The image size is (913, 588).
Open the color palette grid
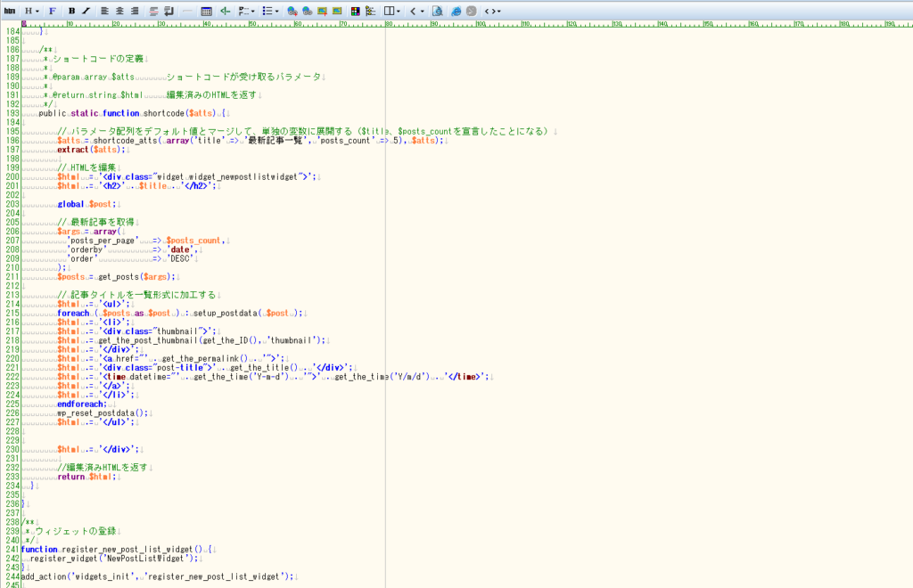coord(355,11)
